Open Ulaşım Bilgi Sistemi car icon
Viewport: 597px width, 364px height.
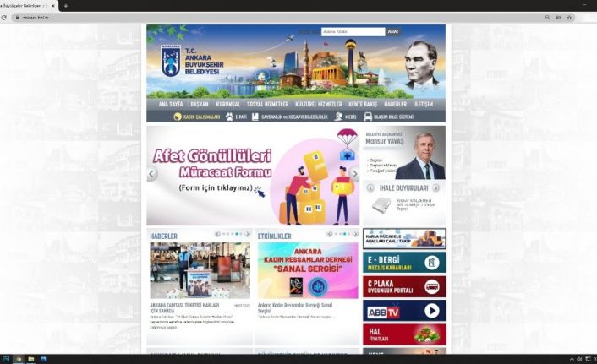pyautogui.click(x=367, y=117)
